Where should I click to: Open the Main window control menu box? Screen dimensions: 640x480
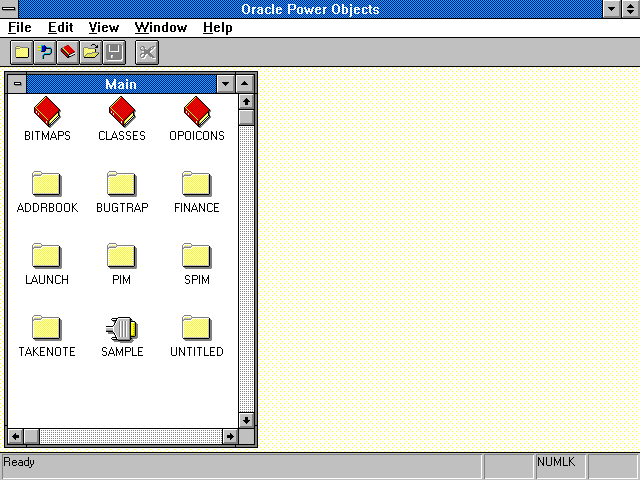point(17,84)
